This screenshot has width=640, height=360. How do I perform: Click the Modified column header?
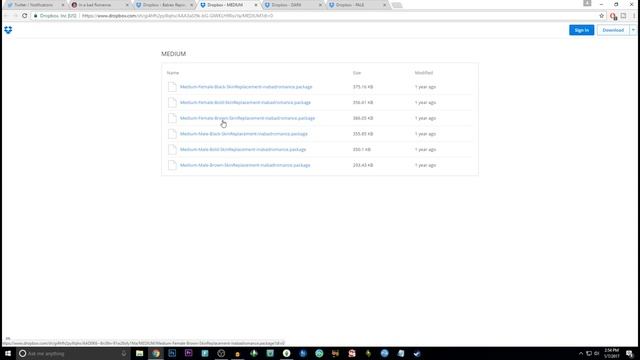tap(424, 73)
